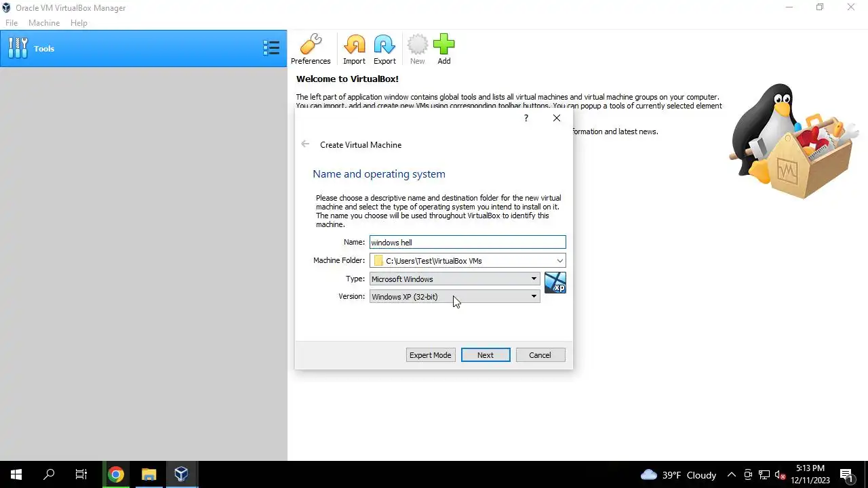Select the Tools wrench icon in sidebar
Viewport: 868px width, 488px height.
(18, 48)
